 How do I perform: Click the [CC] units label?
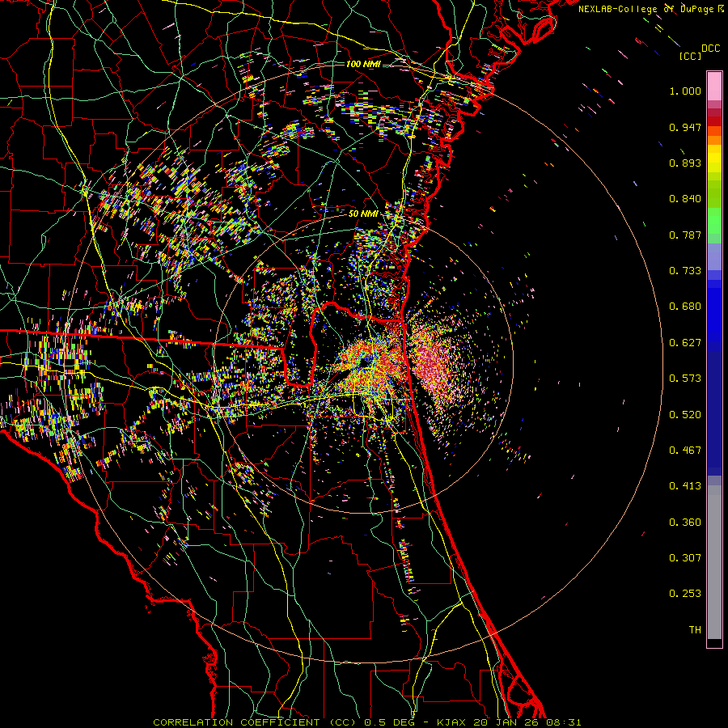pyautogui.click(x=690, y=56)
